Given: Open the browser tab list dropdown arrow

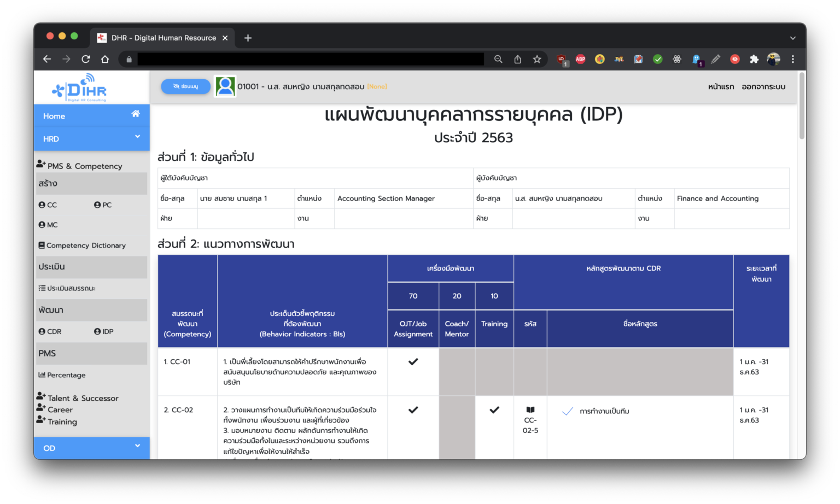Looking at the screenshot, I should (x=792, y=38).
